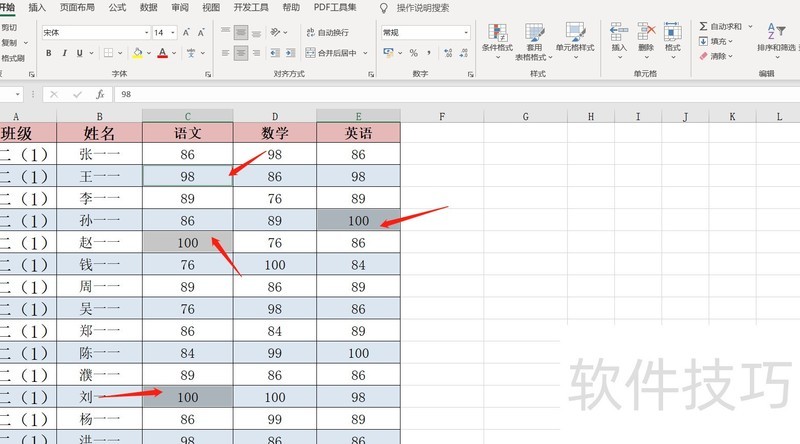This screenshot has height=444, width=800.
Task: Toggle middle vertical alignment
Action: click(241, 33)
